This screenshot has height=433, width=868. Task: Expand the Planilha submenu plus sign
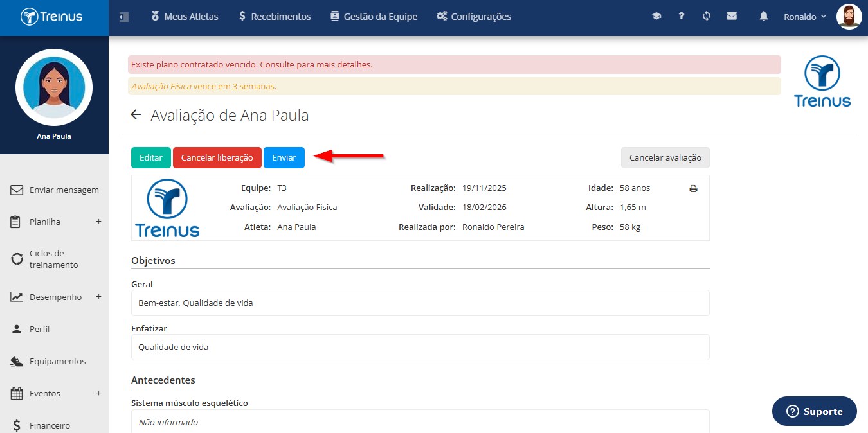[x=98, y=222]
